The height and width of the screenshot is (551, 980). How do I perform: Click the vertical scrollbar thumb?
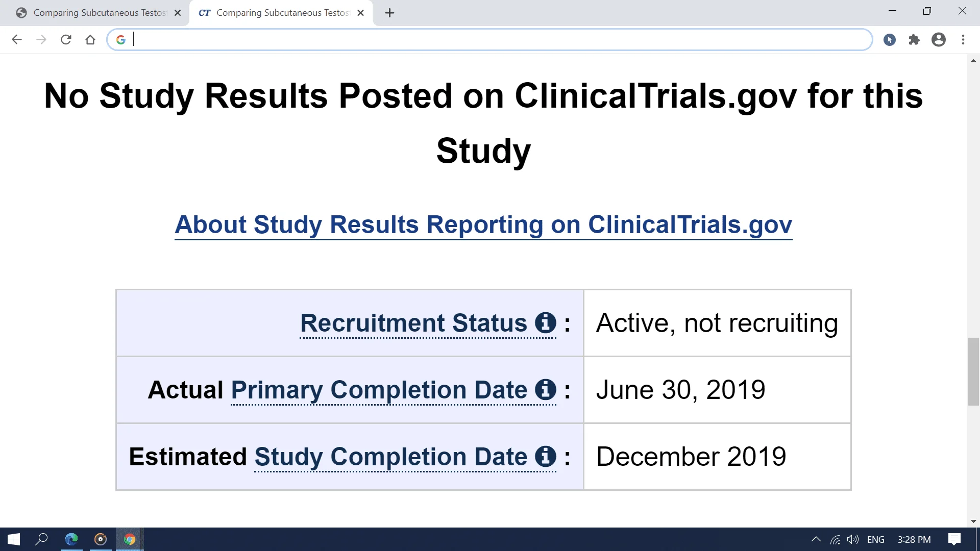pos(973,371)
